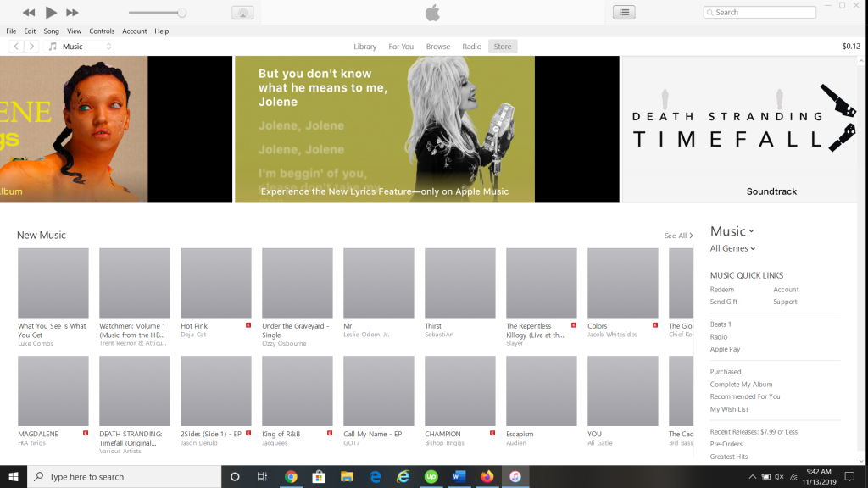Switch to the Radio tab
This screenshot has height=488, width=868.
point(471,47)
